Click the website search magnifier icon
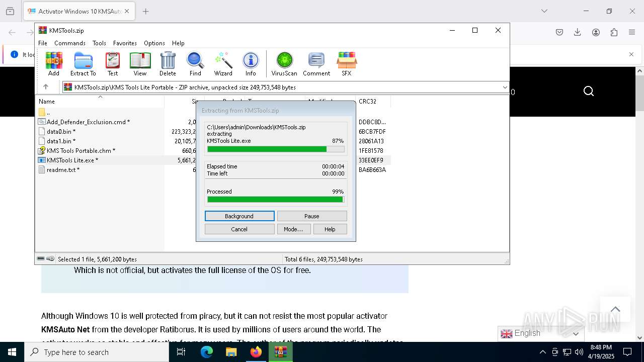The height and width of the screenshot is (362, 644). coord(589,91)
